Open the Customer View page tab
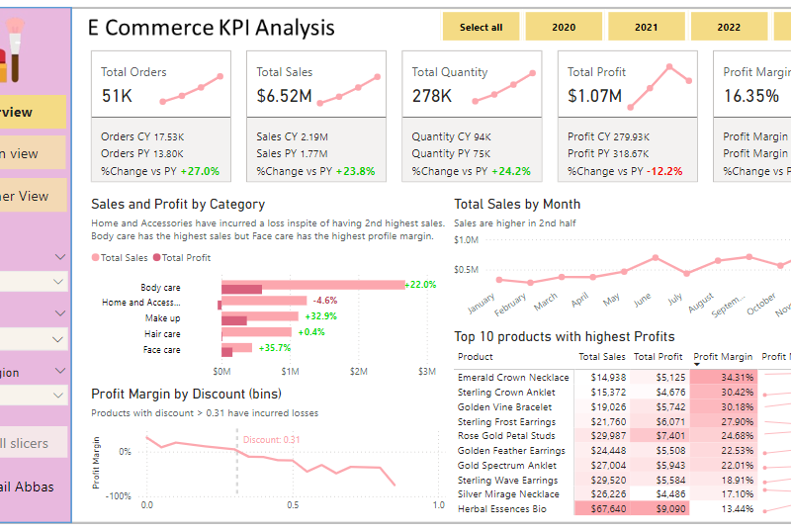Image resolution: width=791 pixels, height=532 pixels. tap(30, 196)
